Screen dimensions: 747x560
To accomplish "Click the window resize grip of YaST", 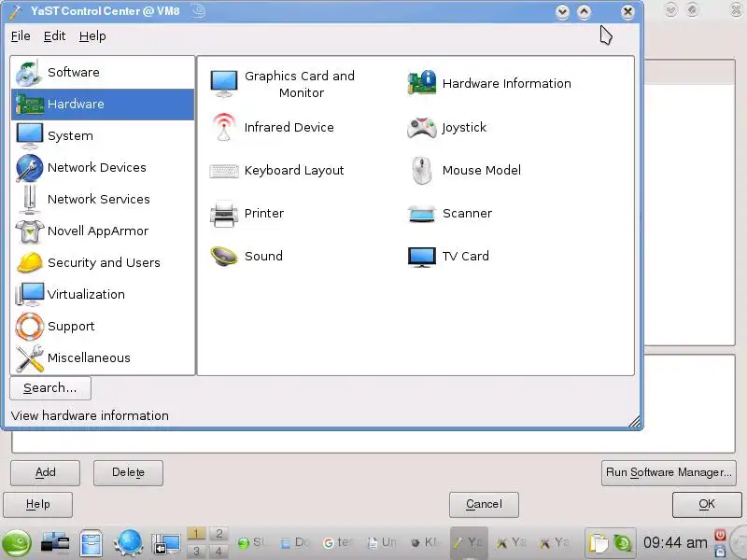I will (634, 422).
